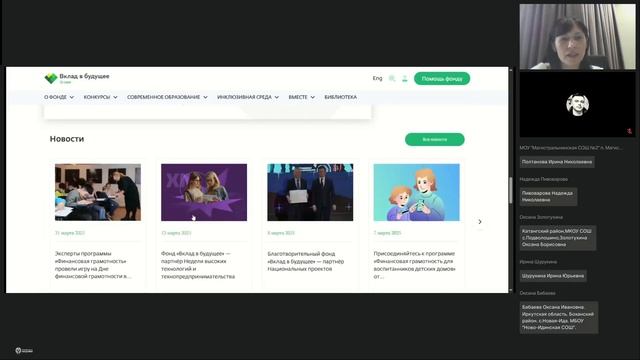Expand the chevron next to ИНКЛЮЗИВНАЯ СРЕДА
Screen dimensions: 640x360
click(x=277, y=97)
